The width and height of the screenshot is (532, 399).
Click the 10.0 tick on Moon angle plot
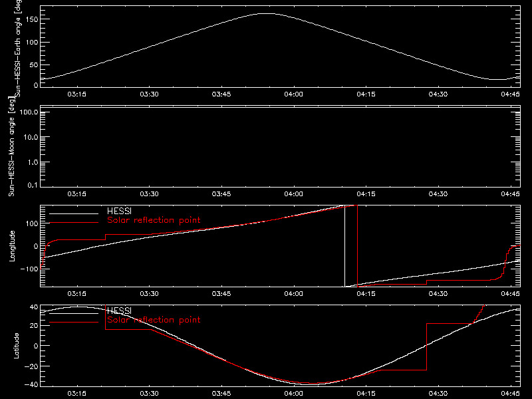click(x=31, y=137)
